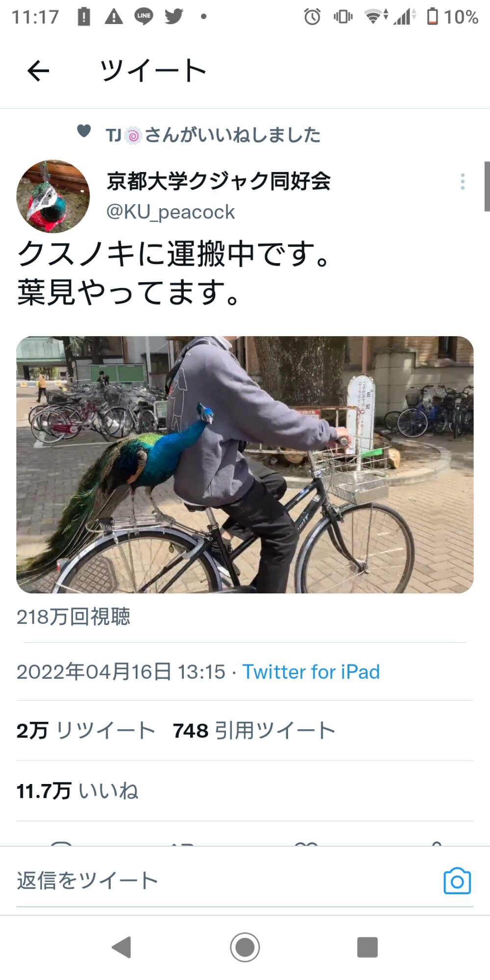The height and width of the screenshot is (980, 490).
Task: Click the scrollbar handle on right edge
Action: tap(487, 186)
